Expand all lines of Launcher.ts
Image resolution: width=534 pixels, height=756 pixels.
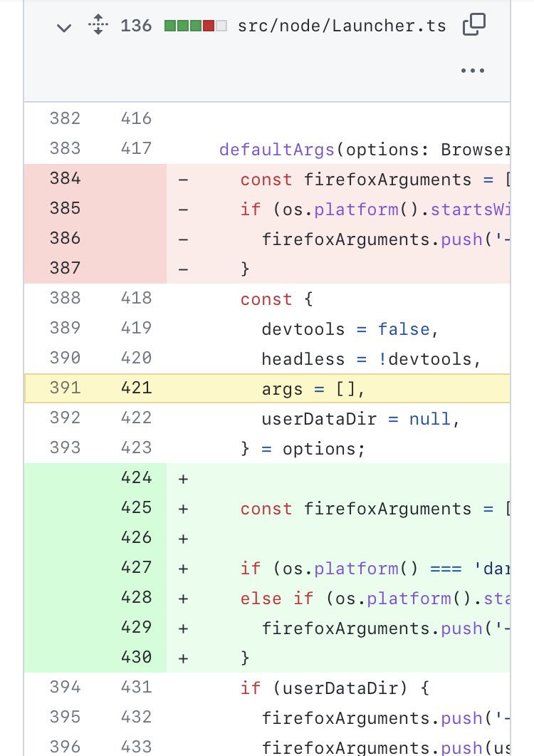coord(98,25)
